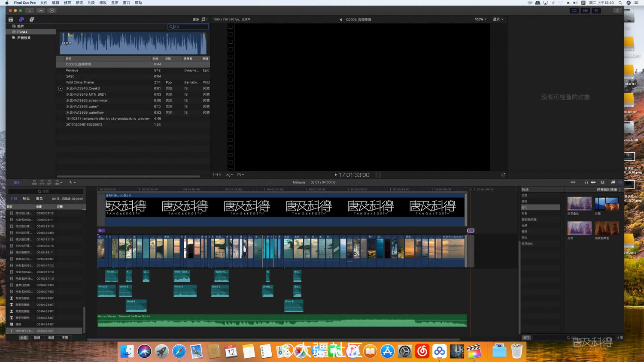Open the clip appearance filmstrip options
This screenshot has width=644, height=362.
(602, 182)
